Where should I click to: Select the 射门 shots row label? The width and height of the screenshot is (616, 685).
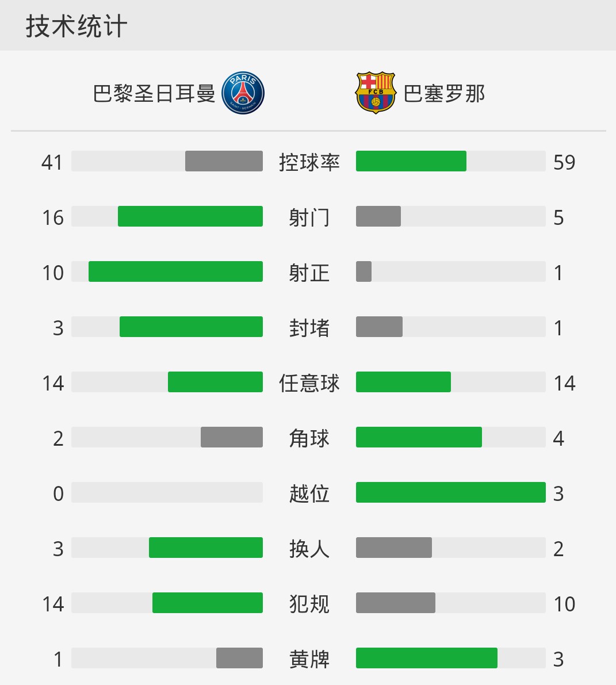click(309, 217)
